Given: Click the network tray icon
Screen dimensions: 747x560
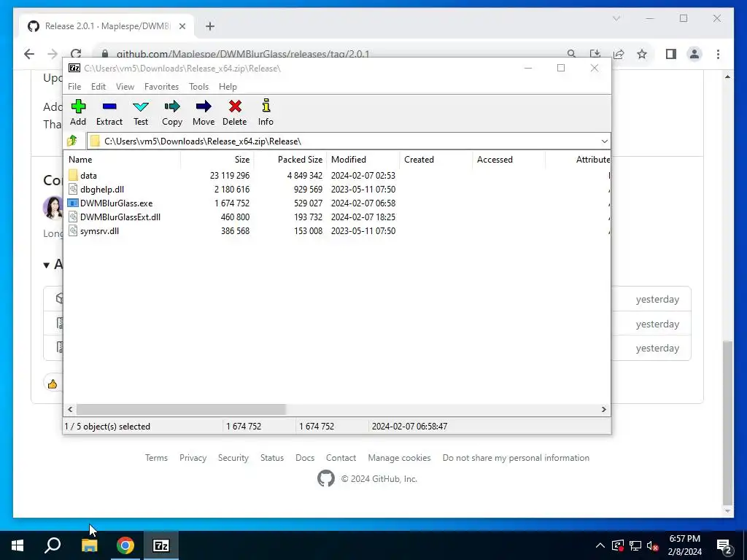Looking at the screenshot, I should click(x=635, y=545).
